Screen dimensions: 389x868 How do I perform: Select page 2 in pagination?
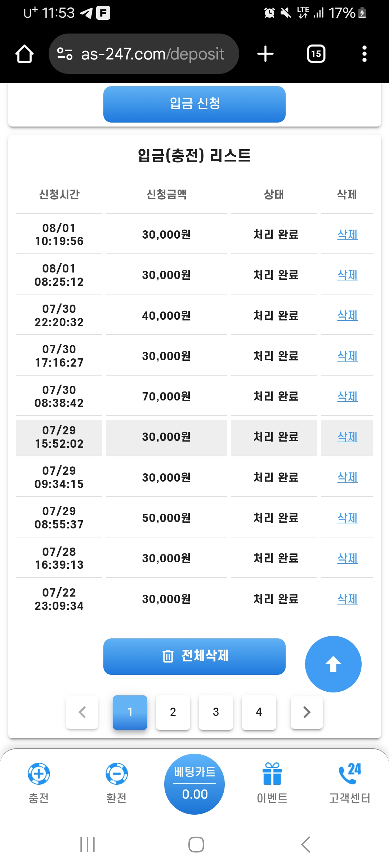(173, 712)
